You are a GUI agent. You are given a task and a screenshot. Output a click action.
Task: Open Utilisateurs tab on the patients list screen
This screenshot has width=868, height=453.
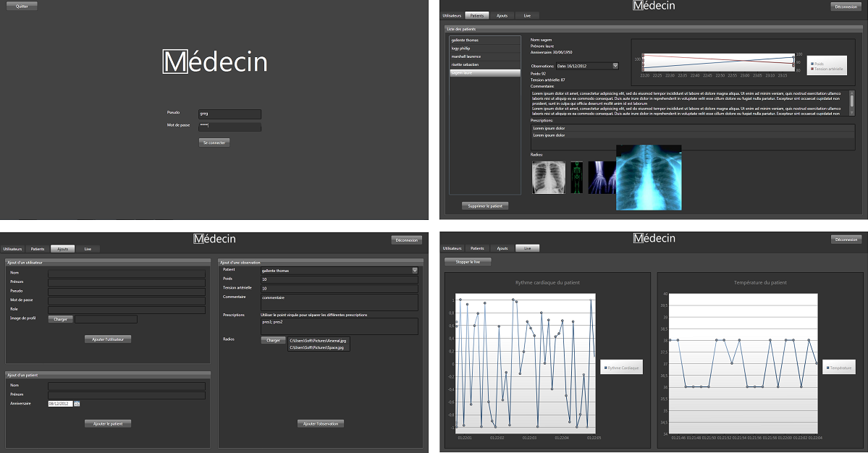pos(452,15)
